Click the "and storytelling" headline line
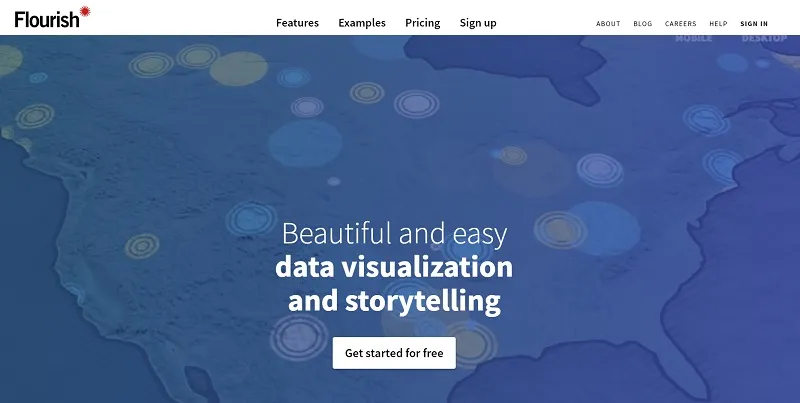The height and width of the screenshot is (403, 800). [x=394, y=301]
